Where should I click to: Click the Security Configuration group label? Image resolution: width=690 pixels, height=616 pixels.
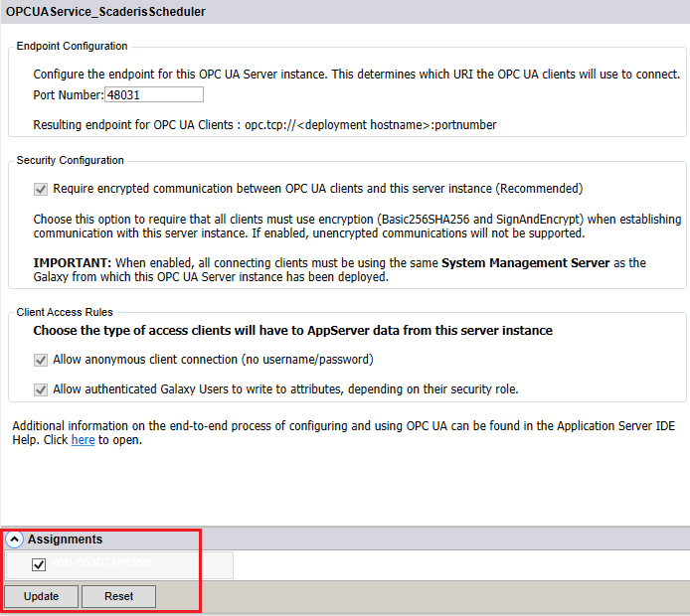coord(71,160)
